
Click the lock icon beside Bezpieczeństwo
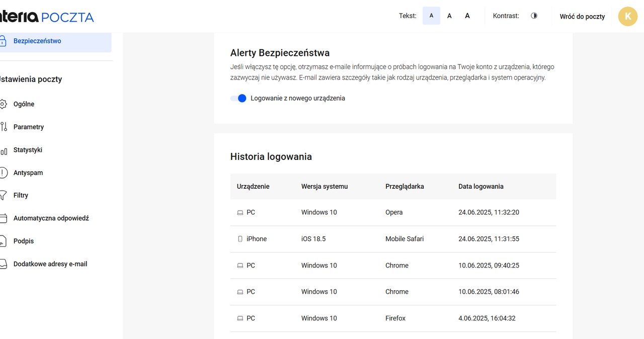(3, 41)
